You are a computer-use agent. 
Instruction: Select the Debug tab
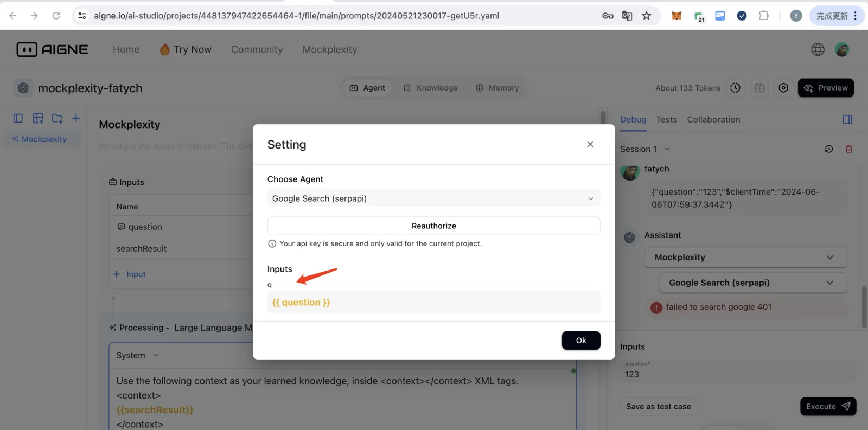point(633,120)
